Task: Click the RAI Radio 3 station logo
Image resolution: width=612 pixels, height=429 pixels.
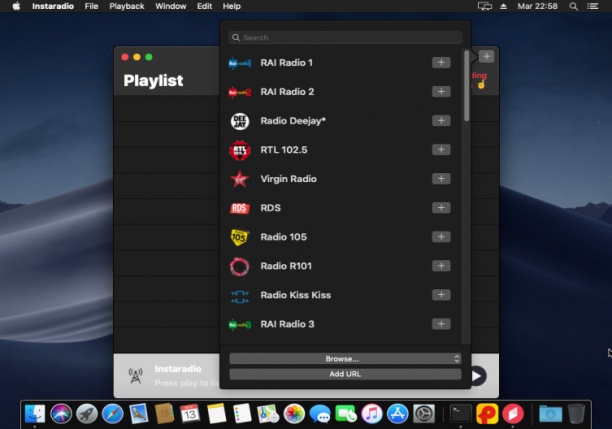Action: point(240,324)
